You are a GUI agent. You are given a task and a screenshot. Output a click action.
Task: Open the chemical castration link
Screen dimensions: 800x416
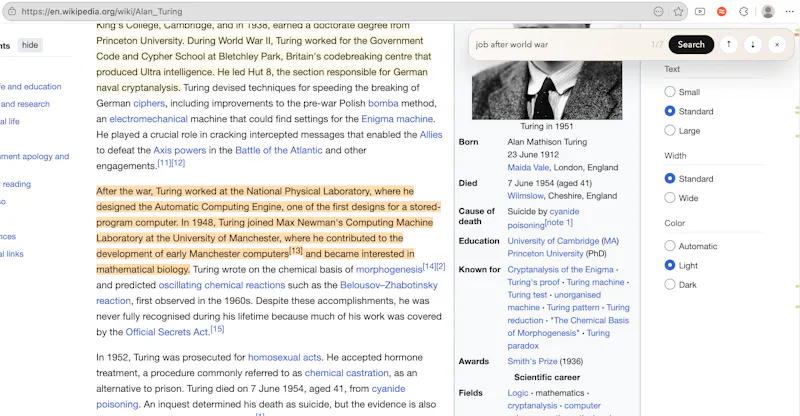tap(346, 374)
